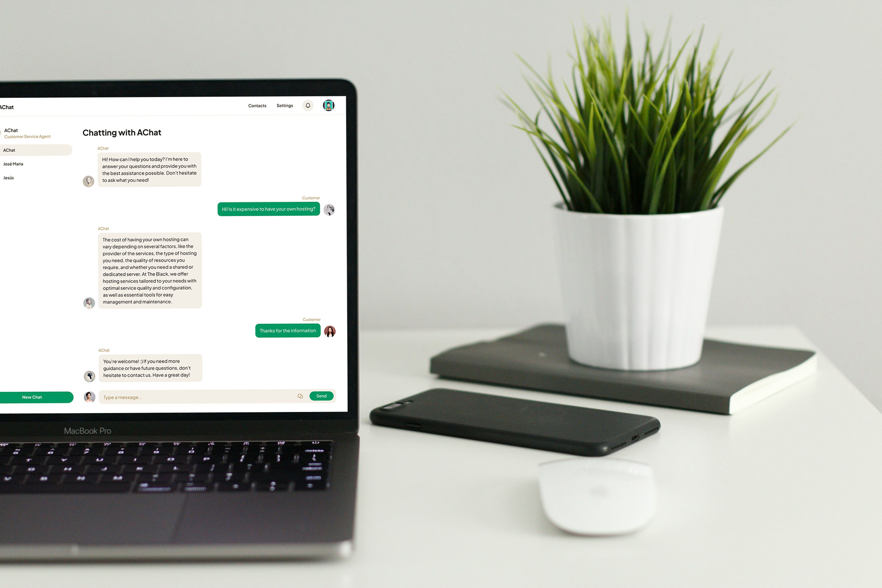The image size is (882, 588).
Task: Open the Settings dropdown menu
Action: (x=283, y=105)
